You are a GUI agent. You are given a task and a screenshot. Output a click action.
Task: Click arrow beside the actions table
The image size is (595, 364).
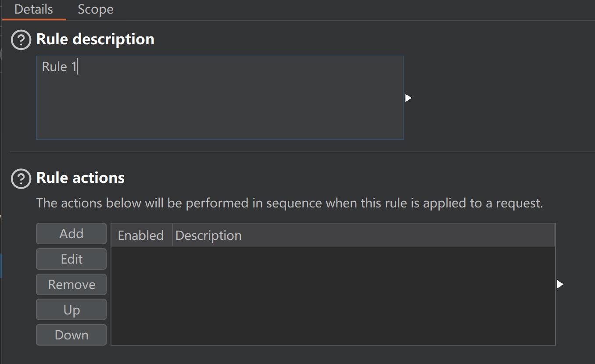[x=560, y=285]
